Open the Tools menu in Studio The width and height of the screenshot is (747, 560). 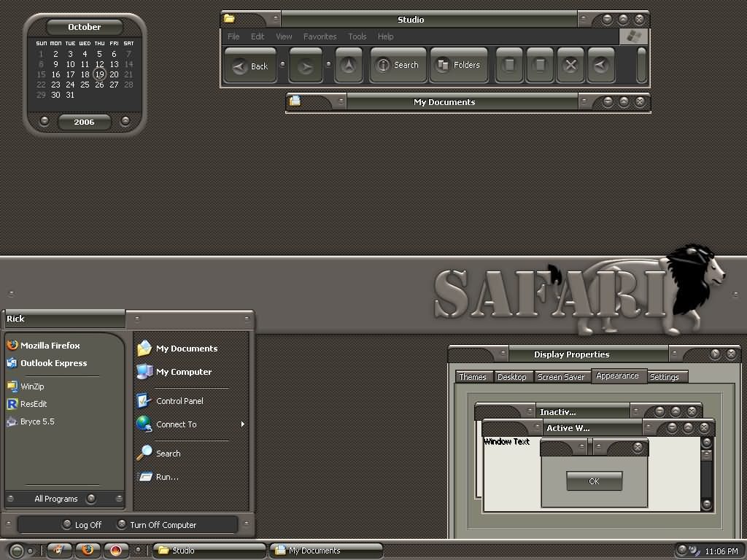(357, 36)
